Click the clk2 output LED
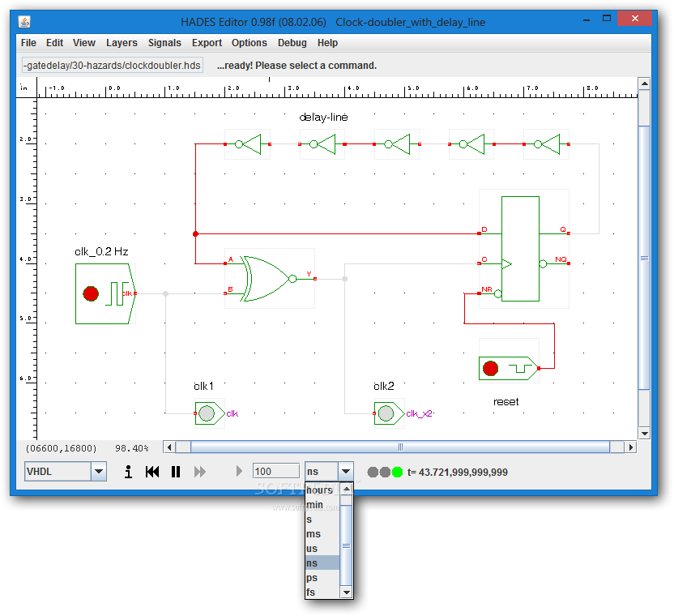 click(x=386, y=413)
